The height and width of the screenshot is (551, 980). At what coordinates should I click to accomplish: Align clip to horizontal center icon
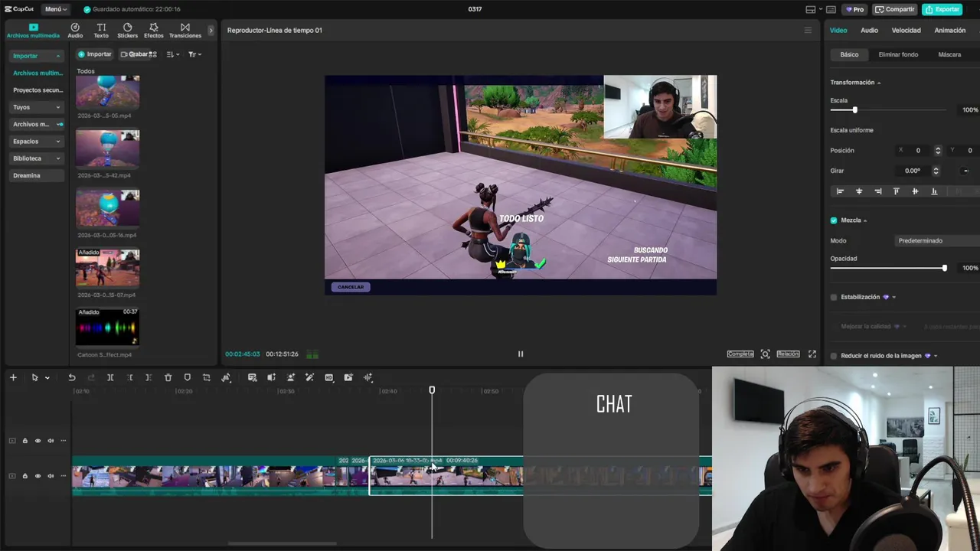click(x=859, y=191)
